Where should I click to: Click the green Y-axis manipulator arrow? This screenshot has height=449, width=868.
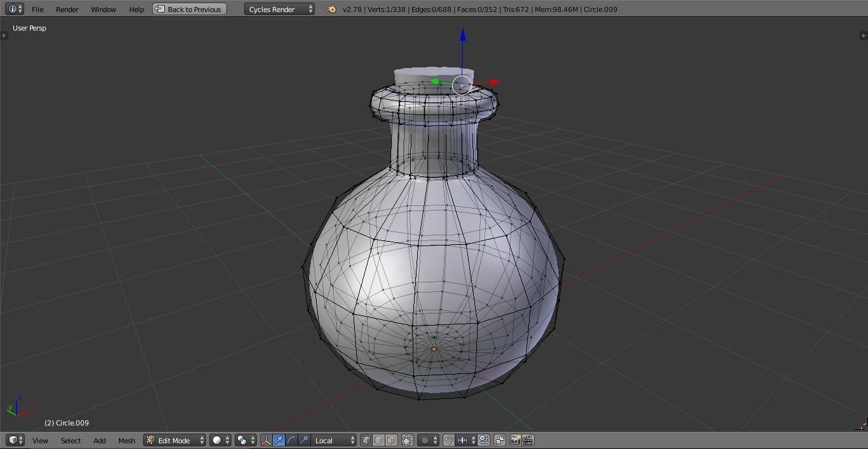[x=435, y=81]
